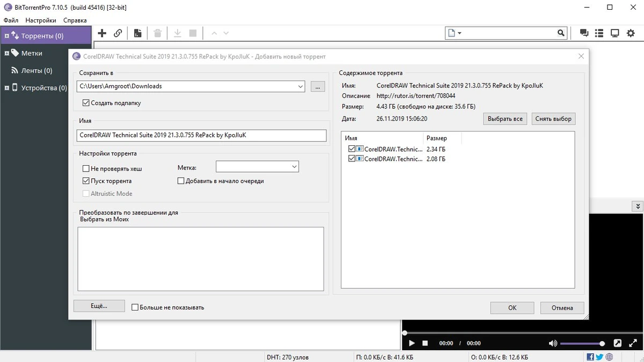Screen dimensions: 644x362
Task: Check 'Добавить в начало очереди' checkbox
Action: click(x=181, y=181)
